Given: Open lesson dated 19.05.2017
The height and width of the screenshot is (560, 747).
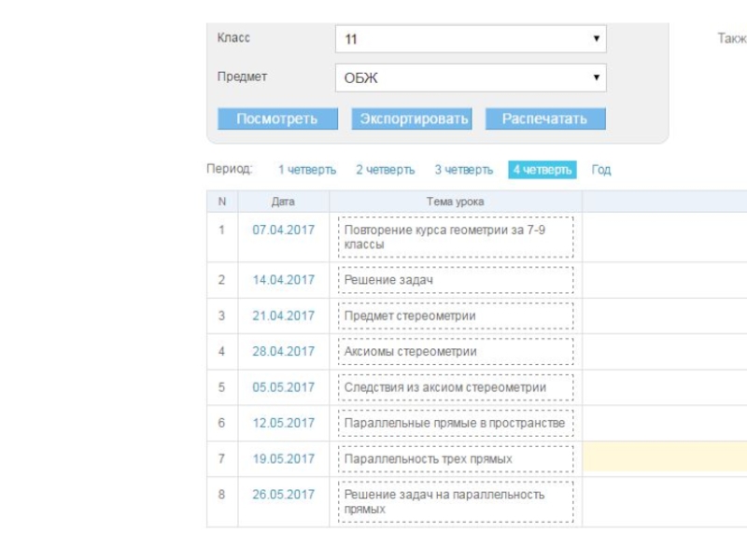Looking at the screenshot, I should pos(284,459).
